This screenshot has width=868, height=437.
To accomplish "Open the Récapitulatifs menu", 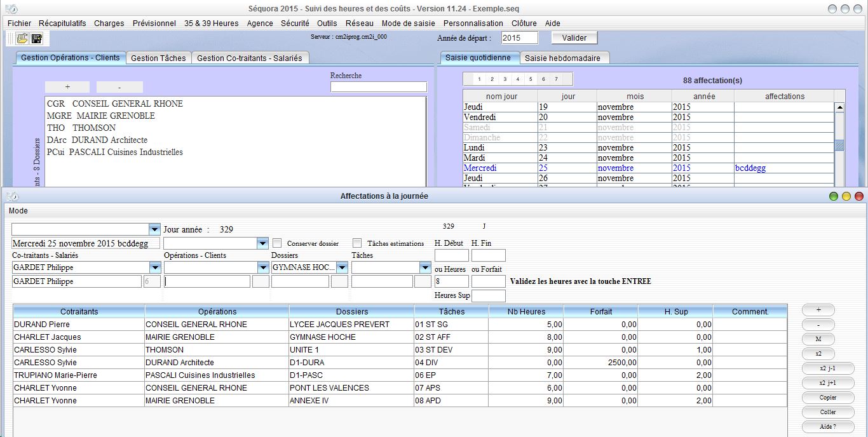I will point(62,24).
